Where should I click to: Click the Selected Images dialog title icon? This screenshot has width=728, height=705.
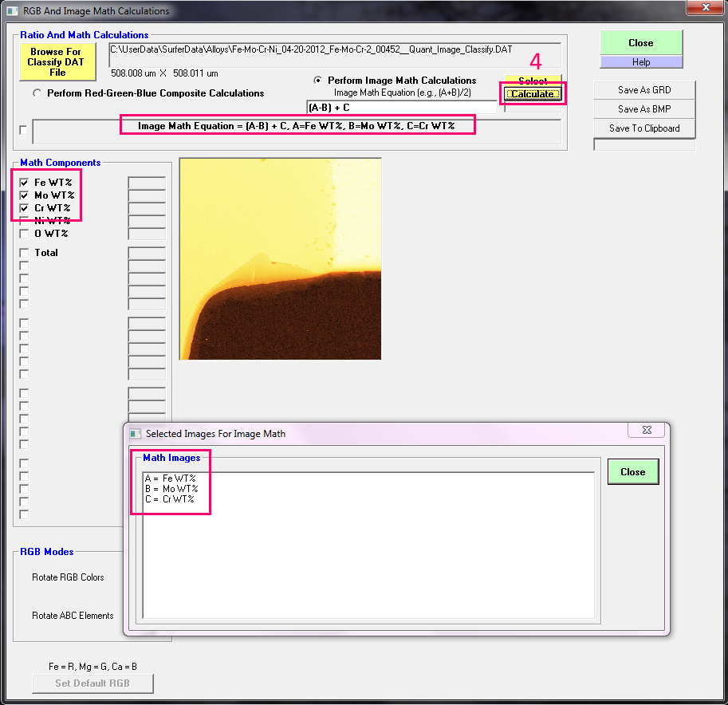[x=135, y=434]
